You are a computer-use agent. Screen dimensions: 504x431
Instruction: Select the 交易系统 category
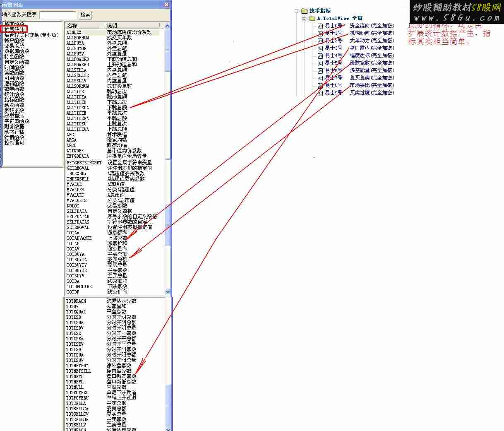(14, 46)
